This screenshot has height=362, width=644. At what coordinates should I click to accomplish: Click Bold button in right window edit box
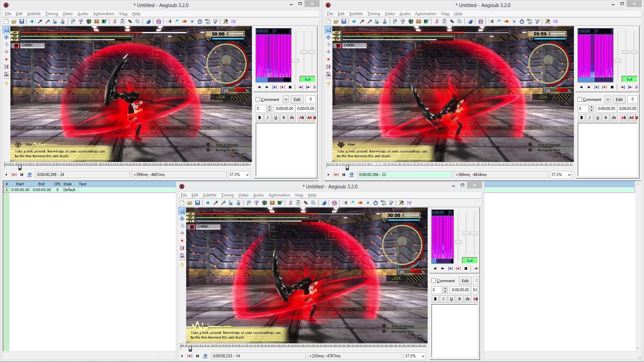[x=582, y=118]
